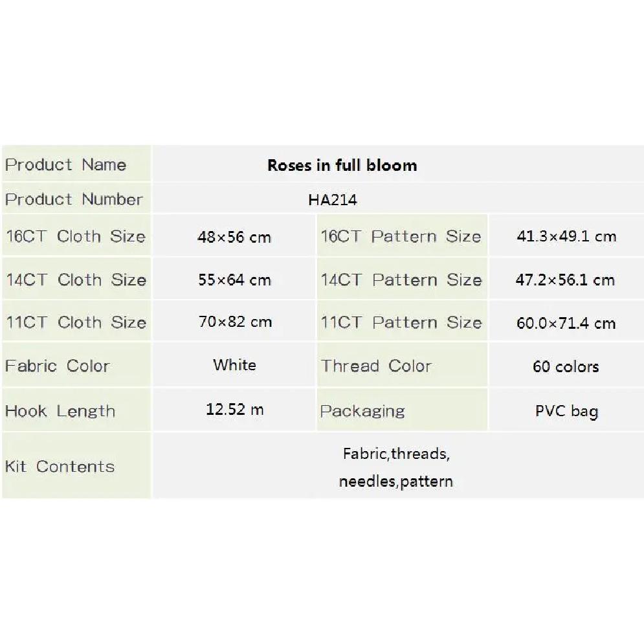Screen dimensions: 644x644
Task: Select the 60 colors thread value
Action: [x=566, y=366]
